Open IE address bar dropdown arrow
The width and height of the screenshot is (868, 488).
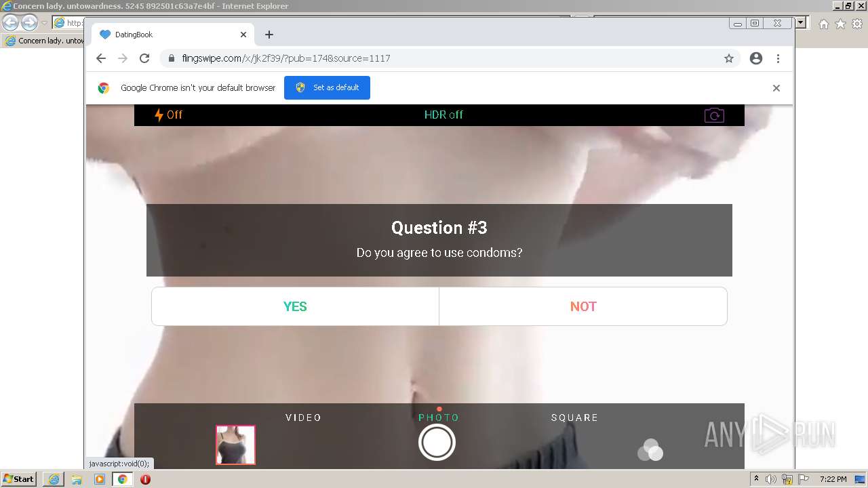[x=801, y=23]
